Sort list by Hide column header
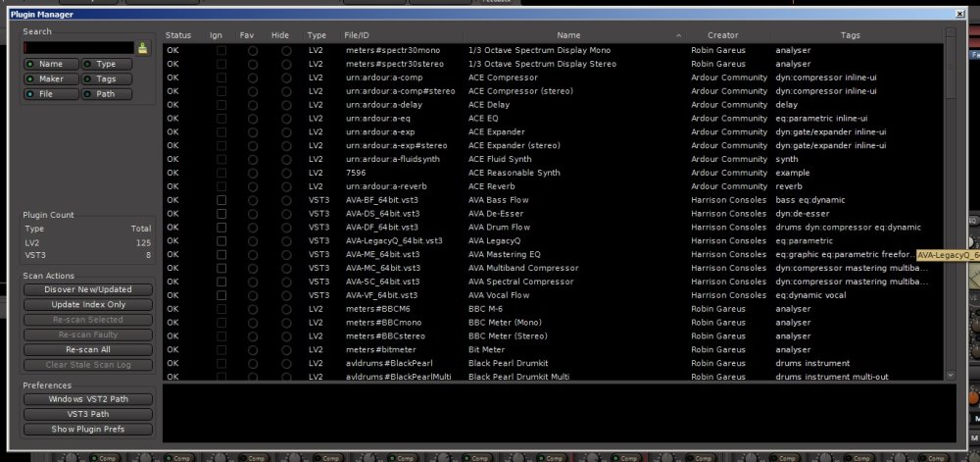 280,35
